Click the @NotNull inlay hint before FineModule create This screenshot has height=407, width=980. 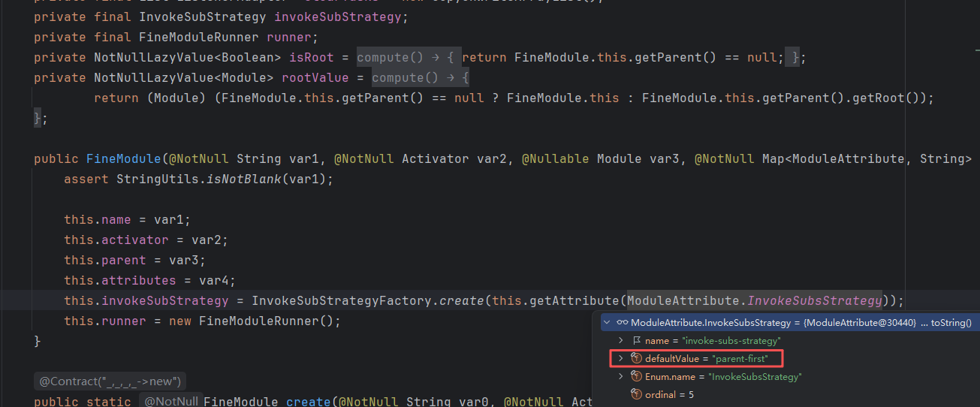click(x=170, y=402)
